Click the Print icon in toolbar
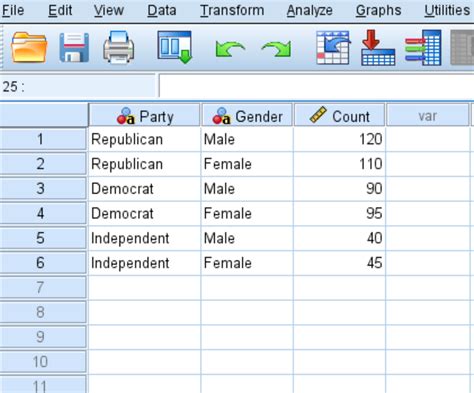This screenshot has height=393, width=474. (x=119, y=47)
